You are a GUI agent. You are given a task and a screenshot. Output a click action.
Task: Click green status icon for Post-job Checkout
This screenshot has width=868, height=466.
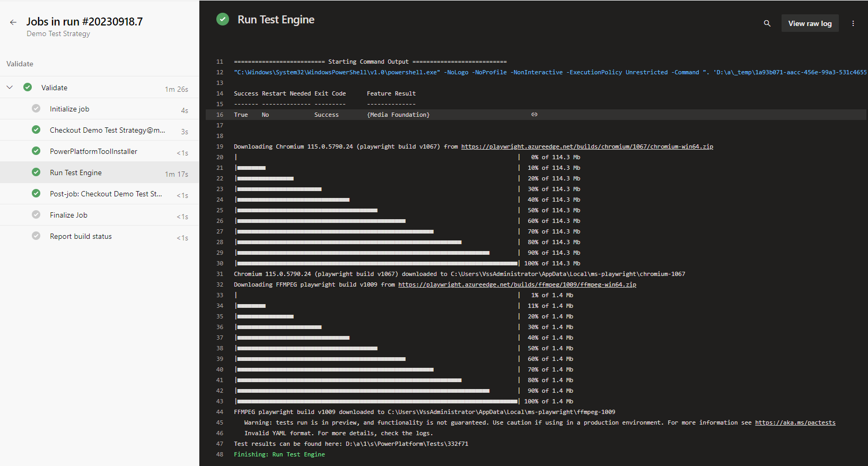tap(36, 193)
